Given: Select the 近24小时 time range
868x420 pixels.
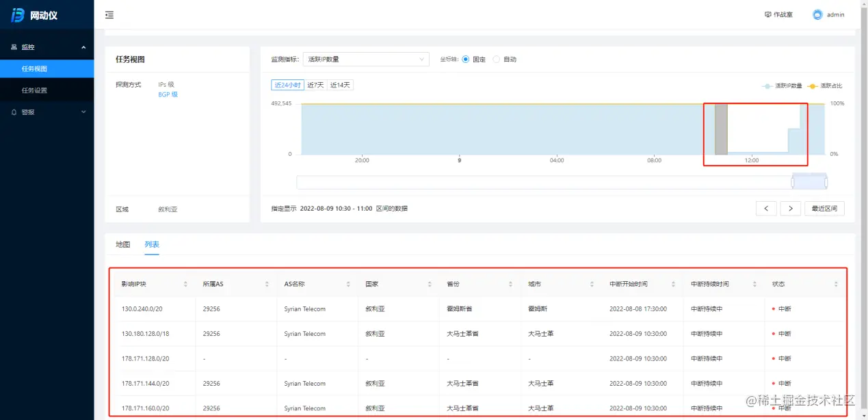Looking at the screenshot, I should coord(287,85).
